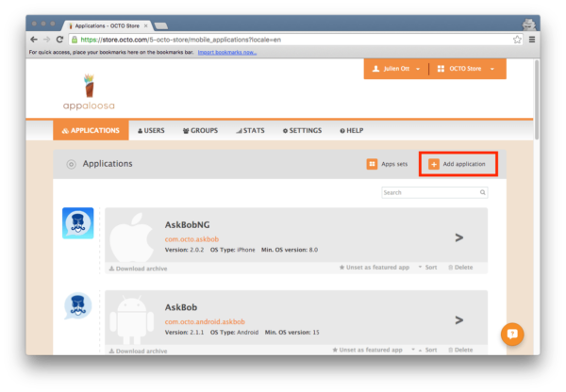
Task: Open the HELP tab
Action: click(x=352, y=131)
